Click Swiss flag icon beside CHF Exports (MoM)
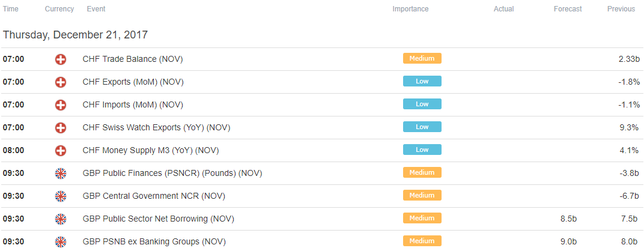The image size is (644, 251). pos(60,82)
